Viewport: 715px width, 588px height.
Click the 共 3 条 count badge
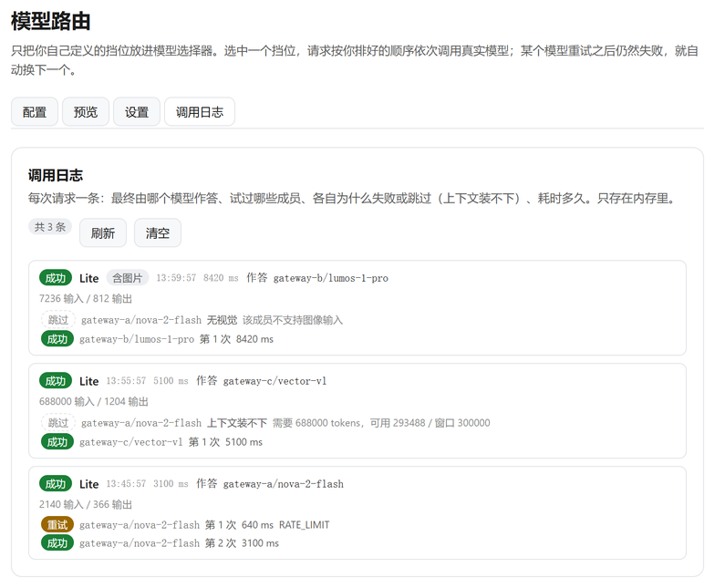click(50, 226)
